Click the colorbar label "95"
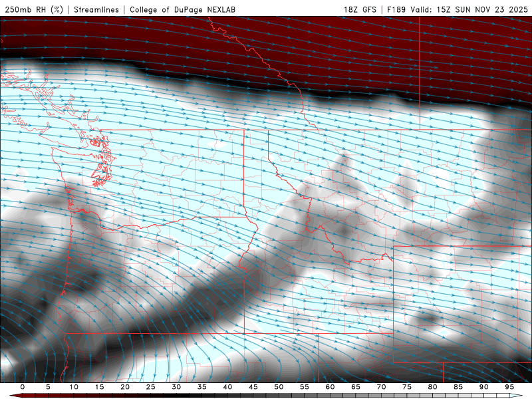 coord(509,387)
